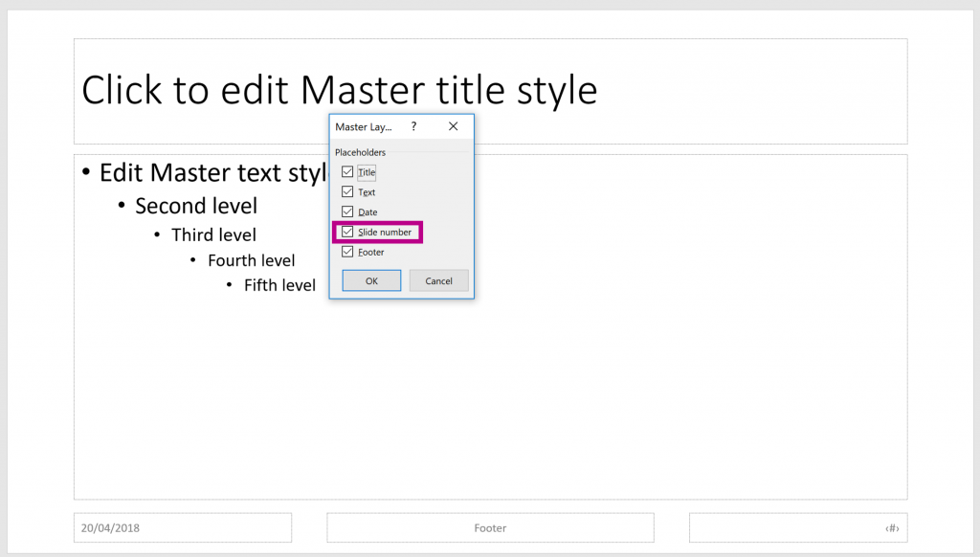Click the Master title style text

click(340, 90)
